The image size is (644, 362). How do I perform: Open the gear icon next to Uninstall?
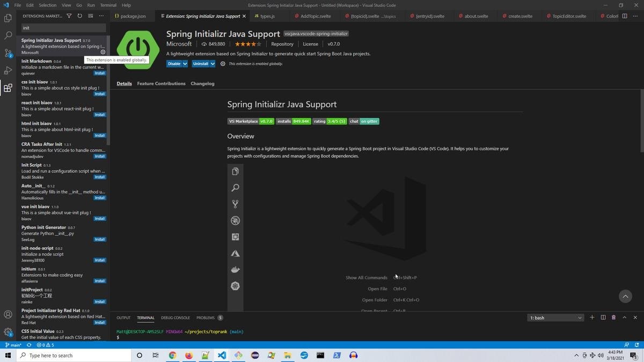[223, 63]
